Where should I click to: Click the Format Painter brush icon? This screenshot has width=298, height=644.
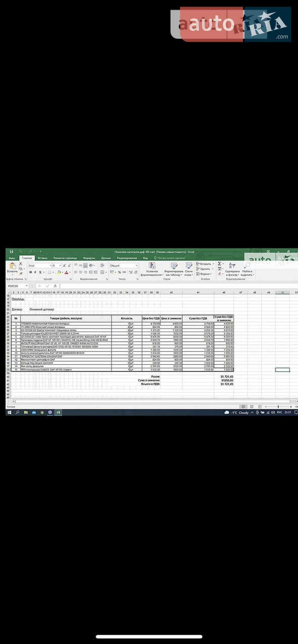pos(20,273)
